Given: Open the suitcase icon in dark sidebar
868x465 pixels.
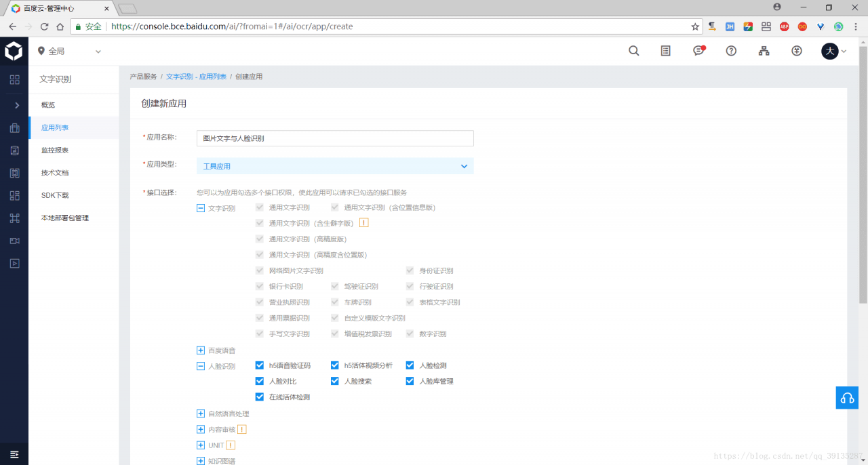Looking at the screenshot, I should click(14, 128).
